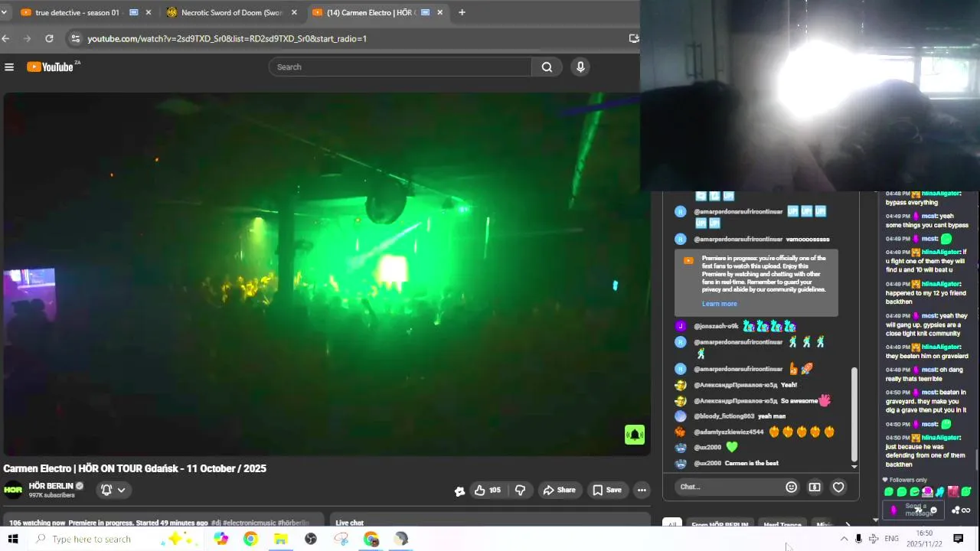Click the #dj hashtag in description
980x551 pixels.
[x=216, y=523]
